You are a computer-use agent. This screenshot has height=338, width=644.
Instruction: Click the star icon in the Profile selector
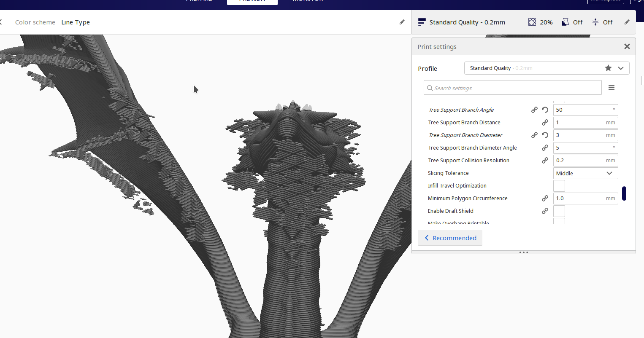608,68
